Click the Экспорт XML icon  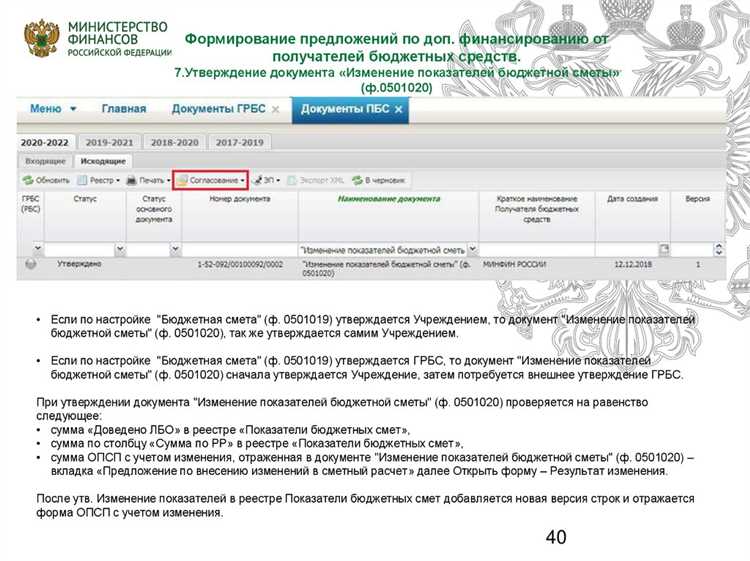291,180
